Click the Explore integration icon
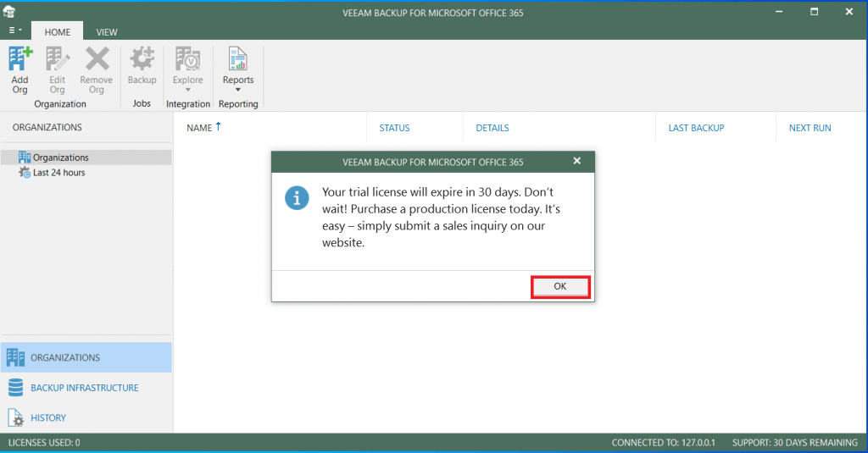This screenshot has height=453, width=868. pyautogui.click(x=187, y=59)
